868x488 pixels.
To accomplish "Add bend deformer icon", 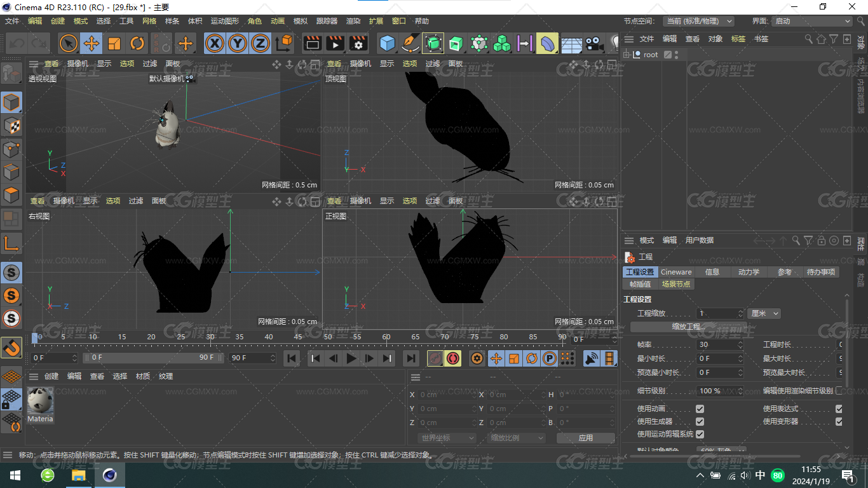I will 547,43.
